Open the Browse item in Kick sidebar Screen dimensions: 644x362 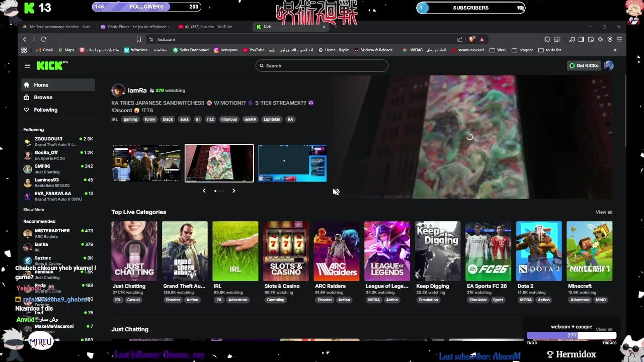[58, 98]
